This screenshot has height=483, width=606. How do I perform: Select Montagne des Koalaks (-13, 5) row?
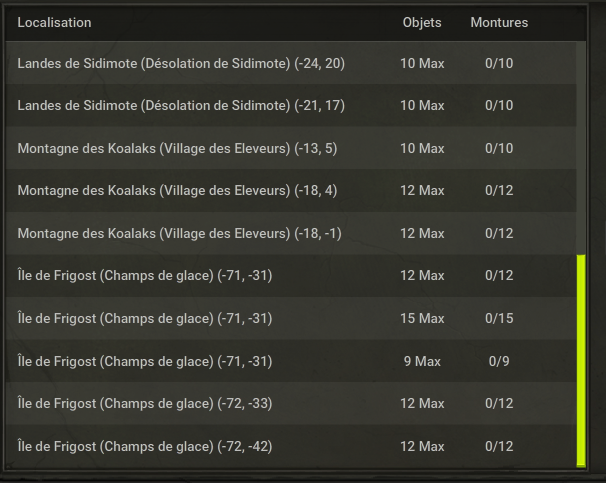(291, 148)
